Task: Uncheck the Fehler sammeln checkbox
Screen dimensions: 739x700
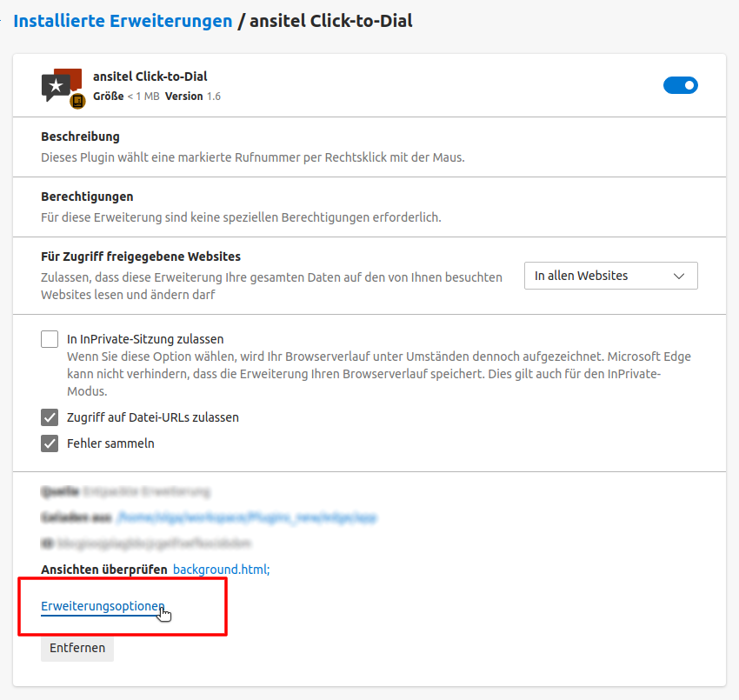Action: (x=50, y=443)
